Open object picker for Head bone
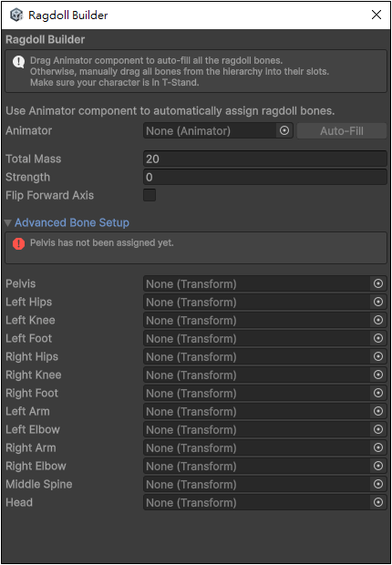The width and height of the screenshot is (392, 565). pos(378,503)
